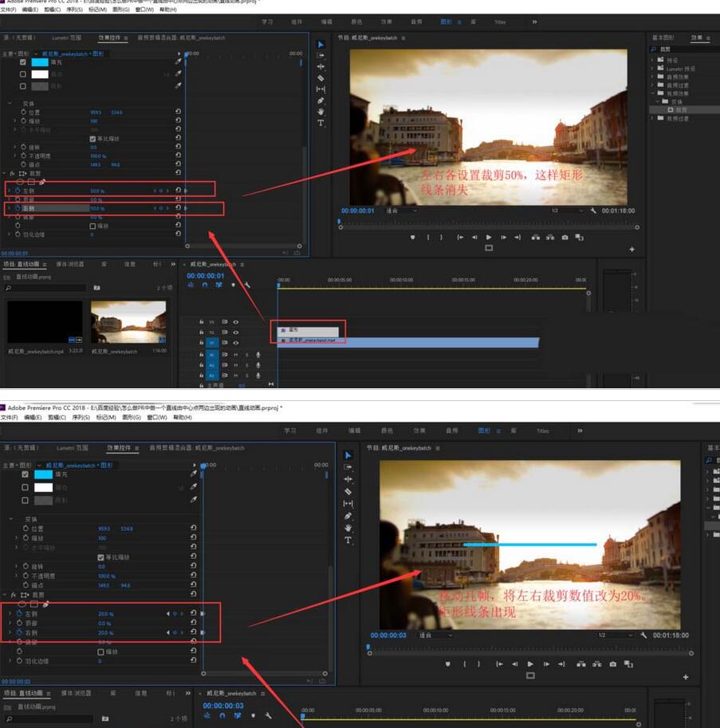Viewport: 720px width, 728px height.
Task: Select the Venice thumbnail in upper project panel
Action: [128, 322]
